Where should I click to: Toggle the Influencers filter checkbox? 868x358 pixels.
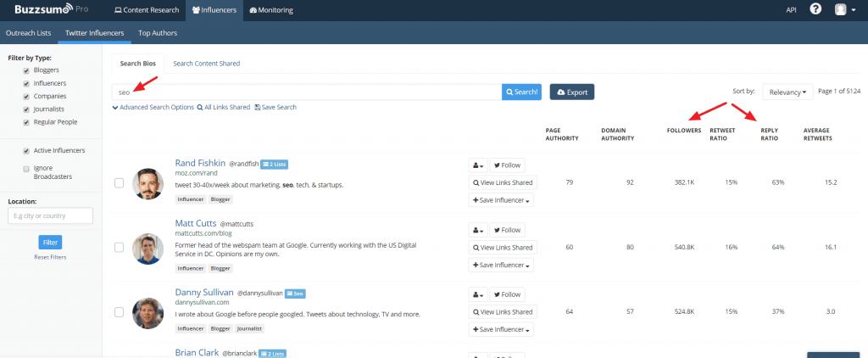tap(26, 83)
